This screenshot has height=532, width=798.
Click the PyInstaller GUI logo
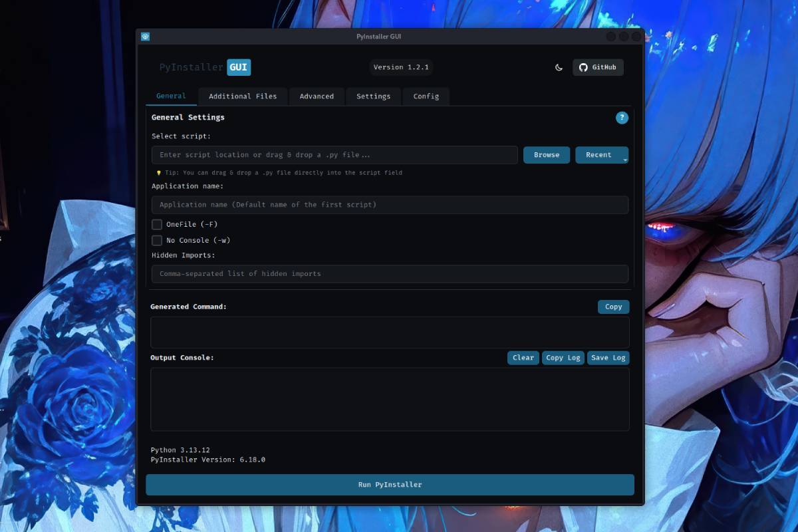pyautogui.click(x=205, y=67)
